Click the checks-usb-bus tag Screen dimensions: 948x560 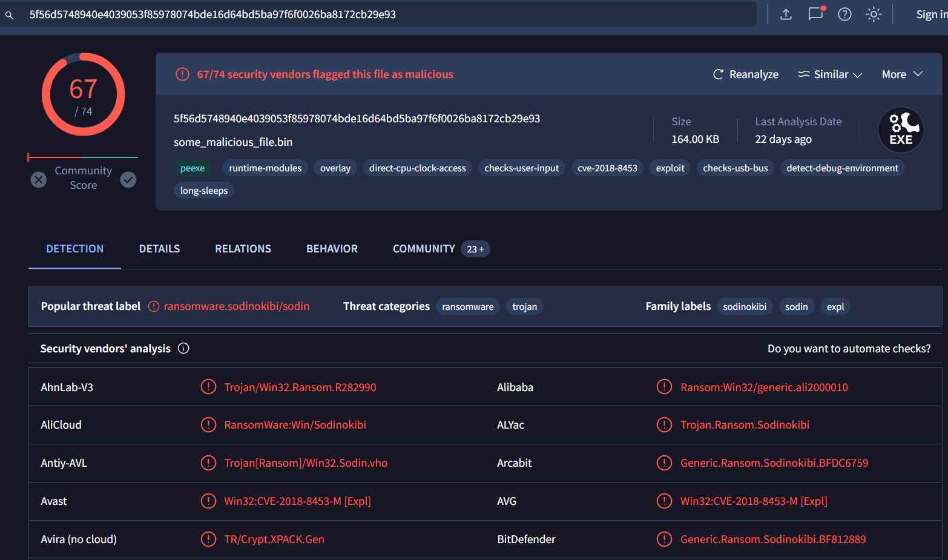pos(736,168)
